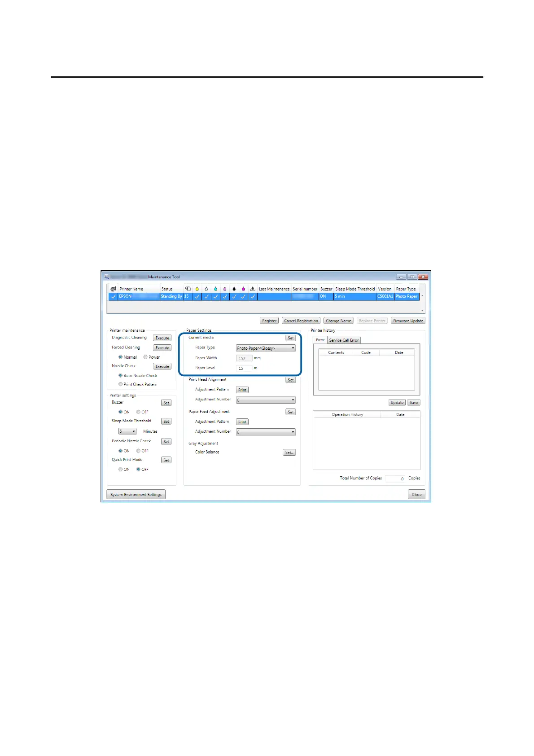The height and width of the screenshot is (756, 534).
Task: Click the printer icon in the list header
Action: (113, 289)
